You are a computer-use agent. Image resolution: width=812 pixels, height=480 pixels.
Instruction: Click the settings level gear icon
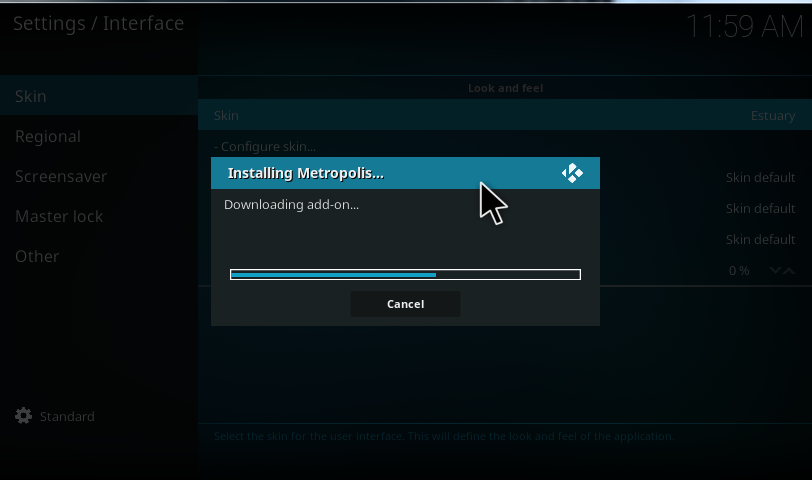pyautogui.click(x=23, y=416)
